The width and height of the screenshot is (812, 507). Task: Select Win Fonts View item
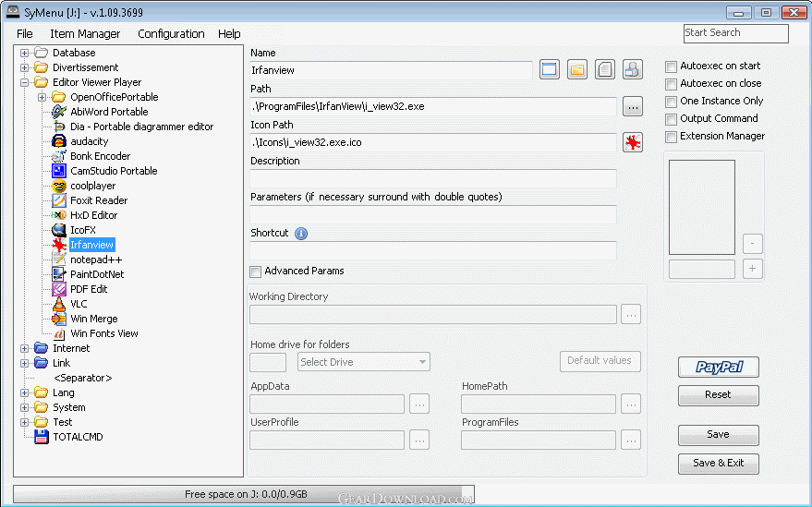[x=104, y=333]
